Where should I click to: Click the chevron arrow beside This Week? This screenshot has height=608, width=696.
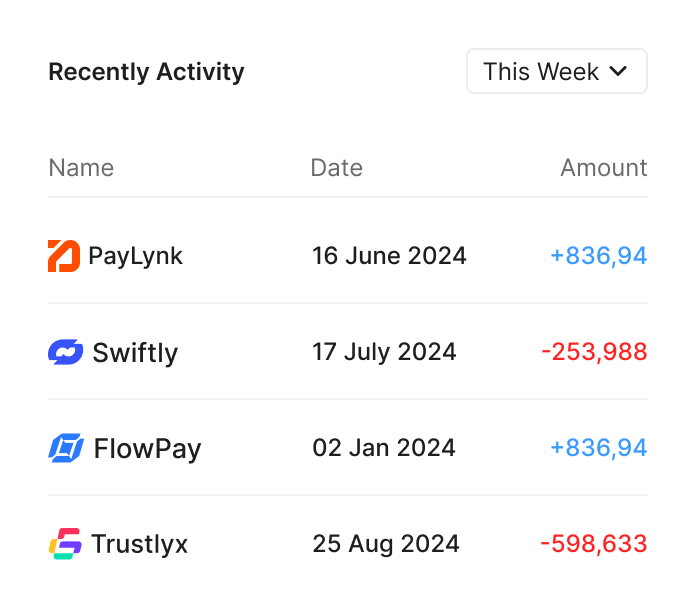618,71
